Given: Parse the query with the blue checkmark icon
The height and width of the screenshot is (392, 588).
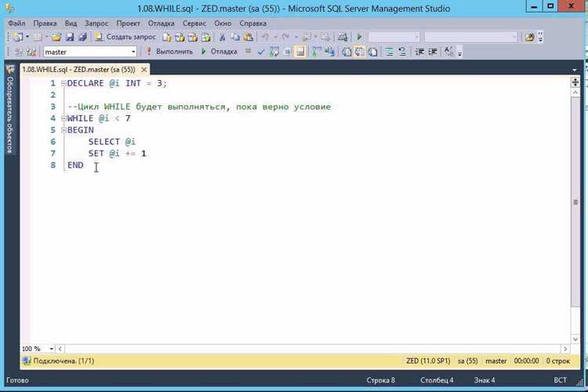Looking at the screenshot, I should (x=261, y=52).
